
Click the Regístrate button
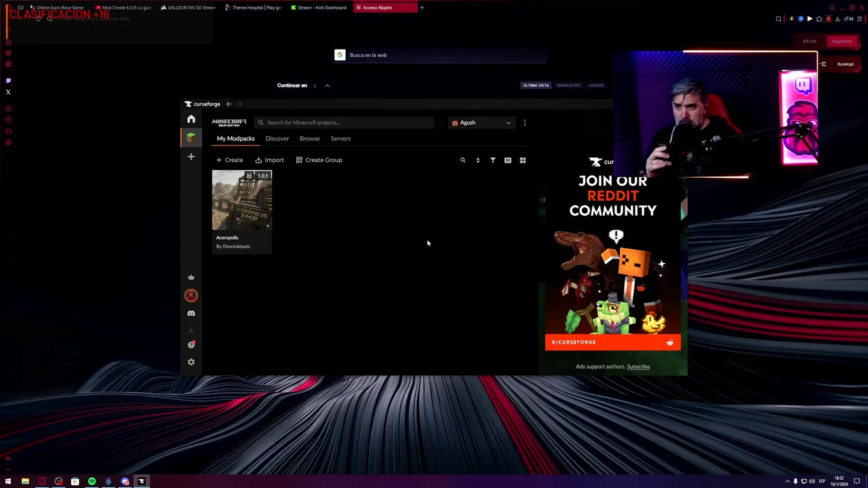click(x=842, y=41)
